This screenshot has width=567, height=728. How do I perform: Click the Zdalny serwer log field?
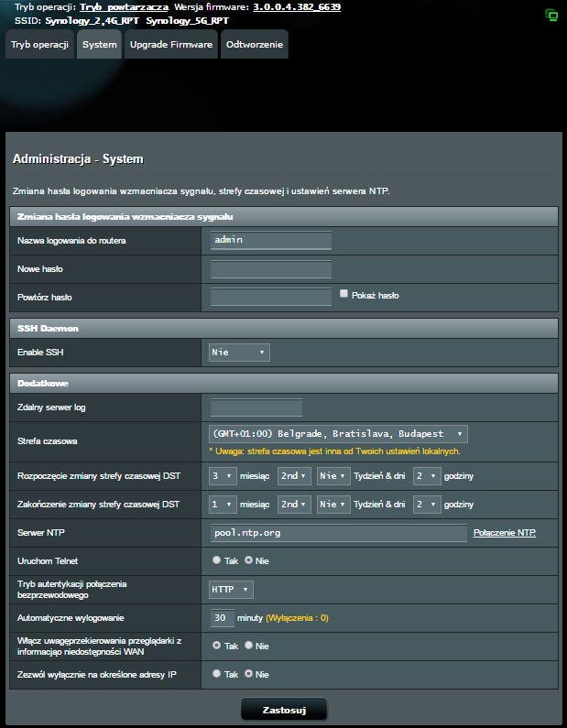point(256,407)
